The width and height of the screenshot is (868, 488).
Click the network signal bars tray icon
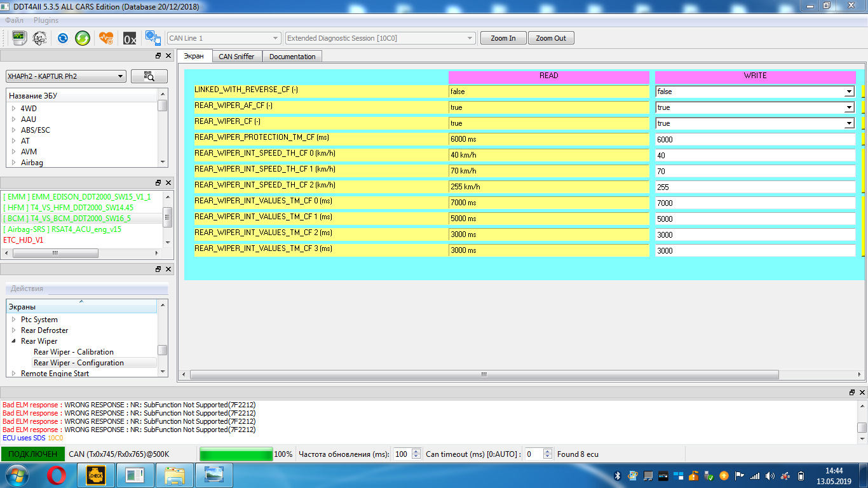[755, 475]
